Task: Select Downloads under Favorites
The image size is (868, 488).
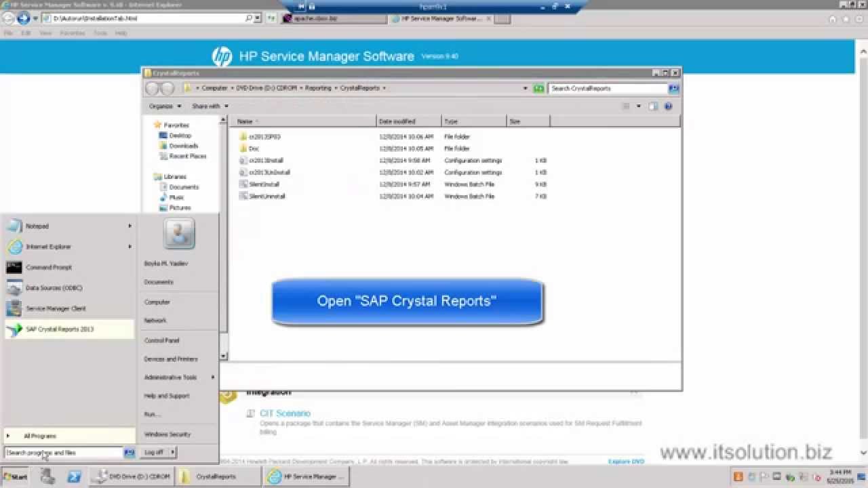Action: click(x=183, y=146)
